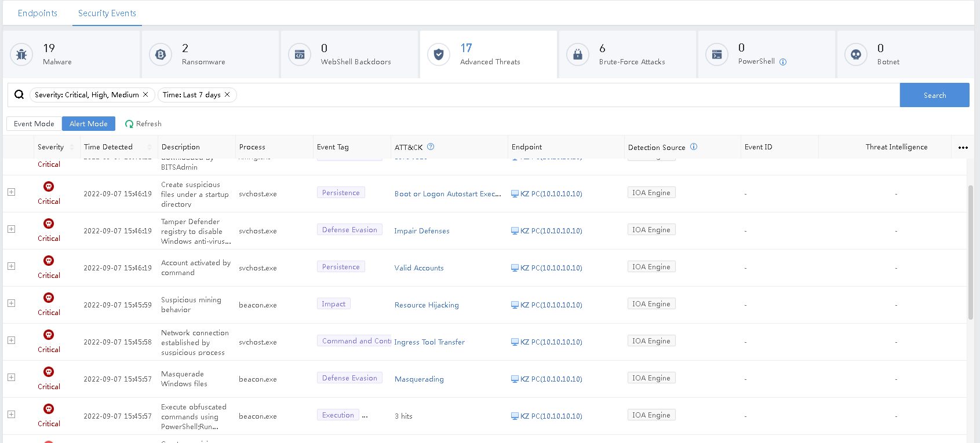Click the PowerShell info icon
980x443 pixels.
[x=783, y=62]
